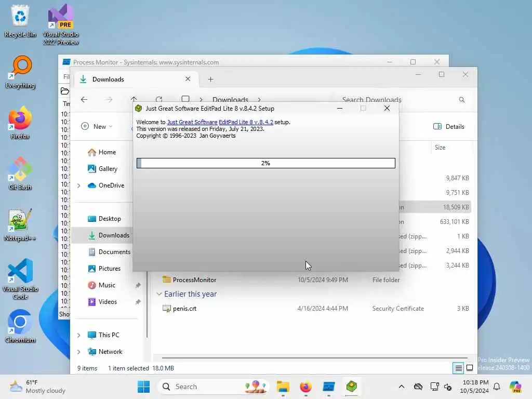Screen dimensions: 532x399
Task: Select the penis.crt file
Action: click(179, 309)
